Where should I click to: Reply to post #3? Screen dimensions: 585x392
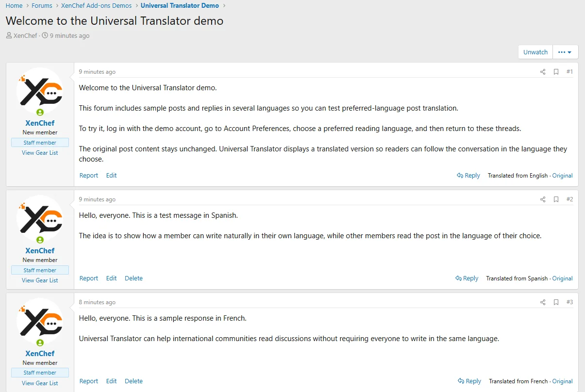(x=469, y=381)
